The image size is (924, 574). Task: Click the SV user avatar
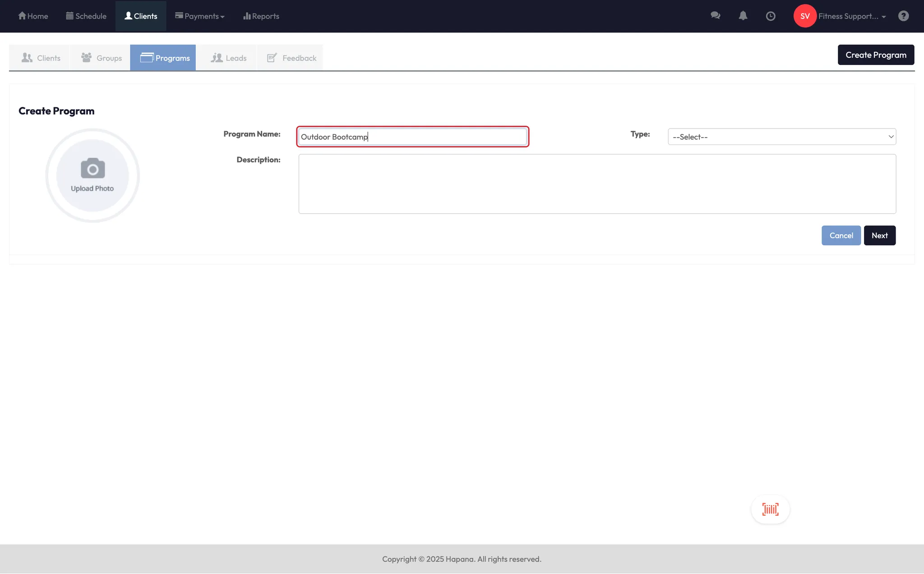coord(805,16)
